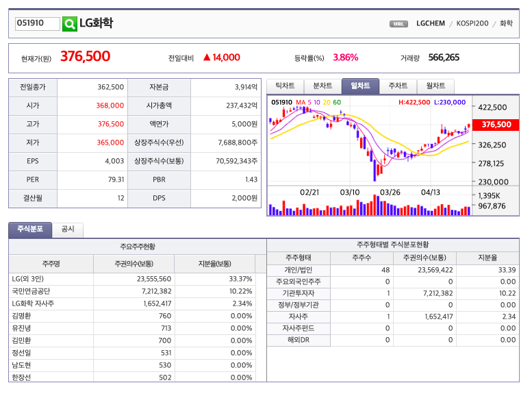The width and height of the screenshot is (532, 396).
Task: Switch to the 월차트 tab
Action: (x=435, y=86)
